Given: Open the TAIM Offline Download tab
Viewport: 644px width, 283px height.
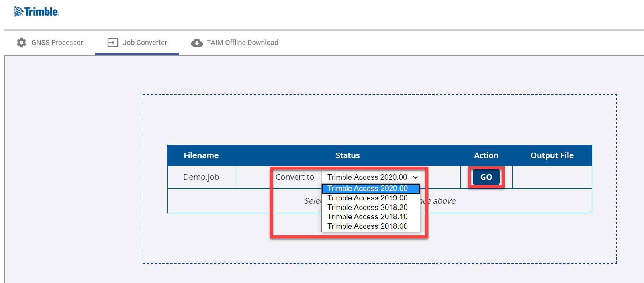Looking at the screenshot, I should click(235, 43).
